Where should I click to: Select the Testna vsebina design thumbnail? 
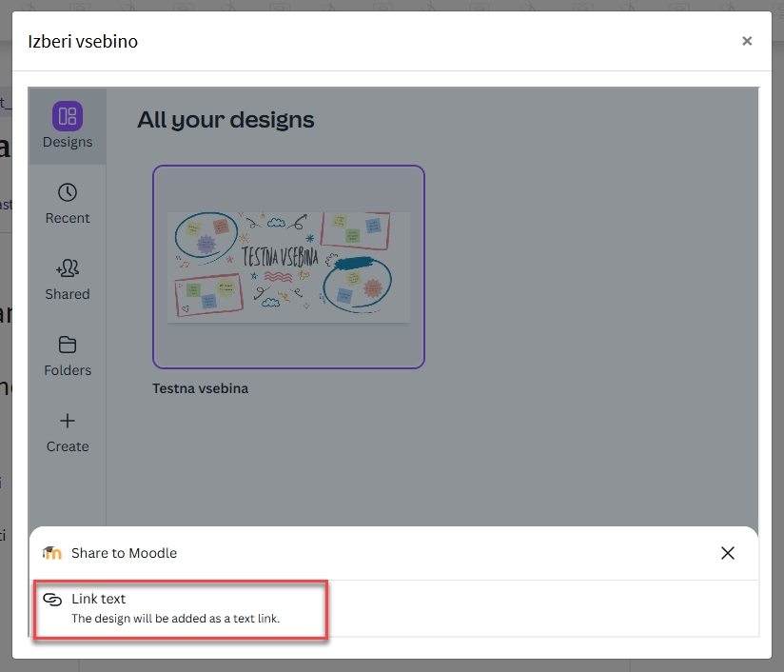click(x=288, y=267)
